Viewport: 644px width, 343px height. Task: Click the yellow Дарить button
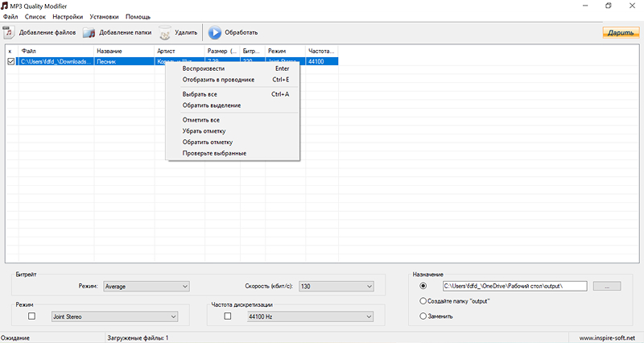tap(621, 33)
